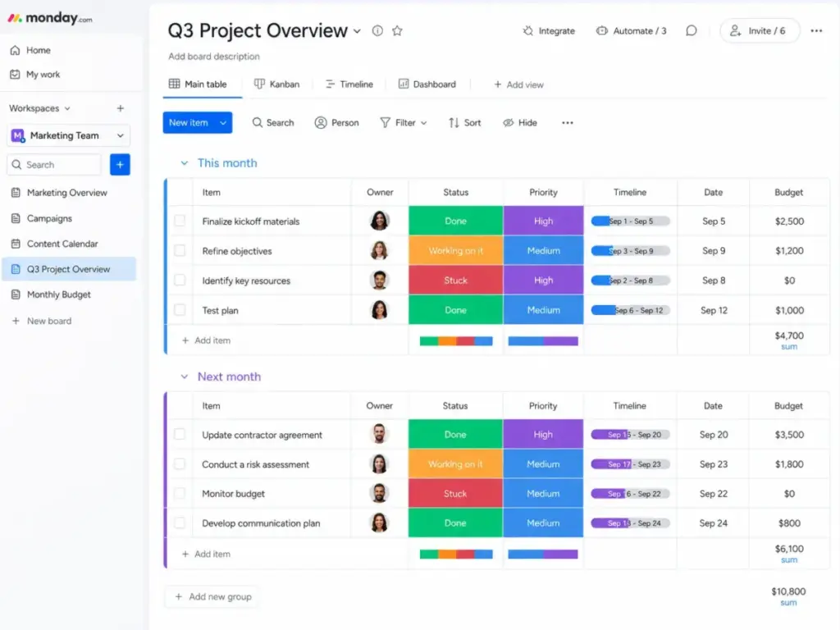Change Working on it status for Refine objectives
840x630 pixels.
pos(455,250)
